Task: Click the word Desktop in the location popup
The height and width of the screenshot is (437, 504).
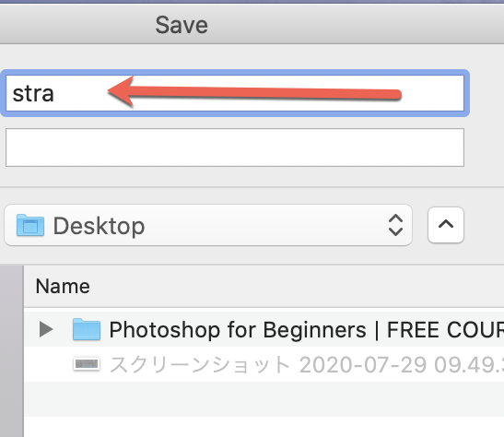Action: pyautogui.click(x=99, y=226)
